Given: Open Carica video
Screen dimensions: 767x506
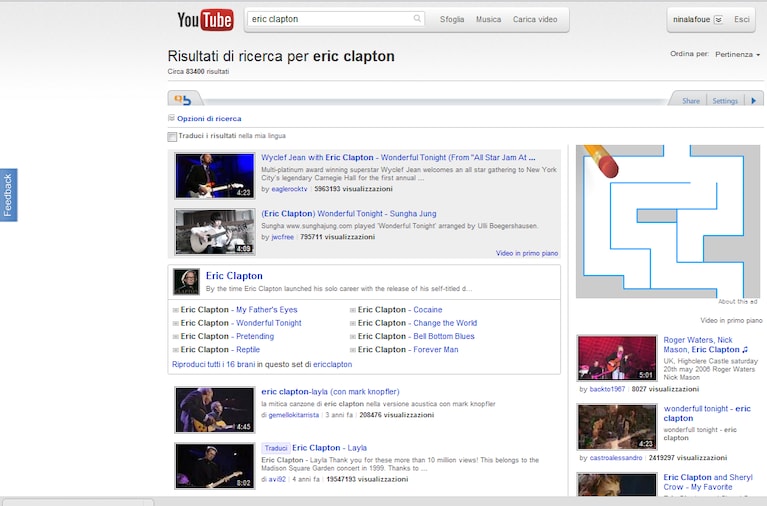Looking at the screenshot, I should tap(535, 20).
